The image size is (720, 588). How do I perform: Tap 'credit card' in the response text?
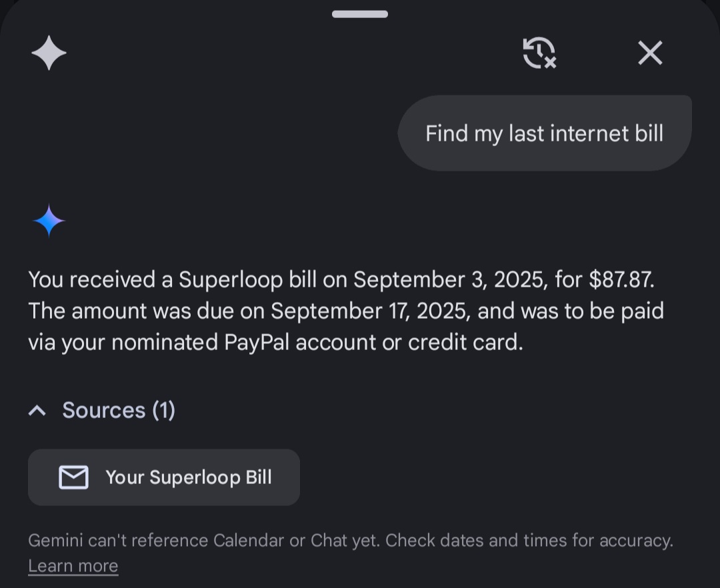pyautogui.click(x=465, y=343)
